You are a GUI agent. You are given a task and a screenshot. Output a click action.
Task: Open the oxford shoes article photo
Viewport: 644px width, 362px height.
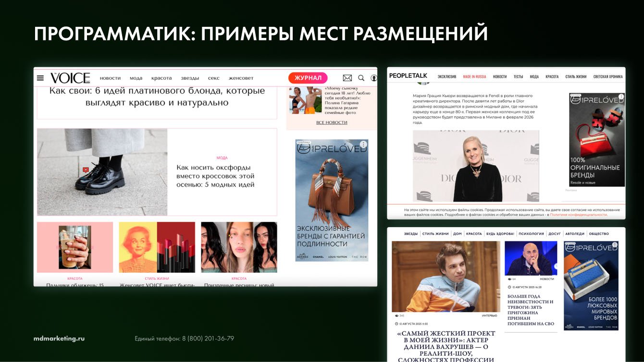coord(102,172)
